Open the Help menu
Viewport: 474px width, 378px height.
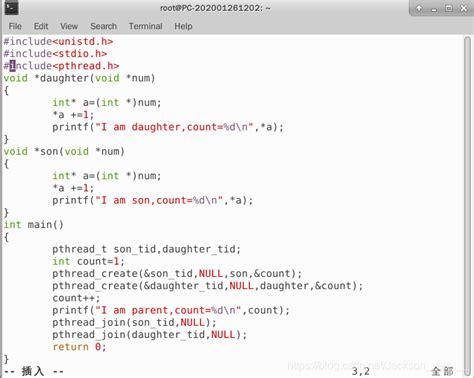pos(183,26)
